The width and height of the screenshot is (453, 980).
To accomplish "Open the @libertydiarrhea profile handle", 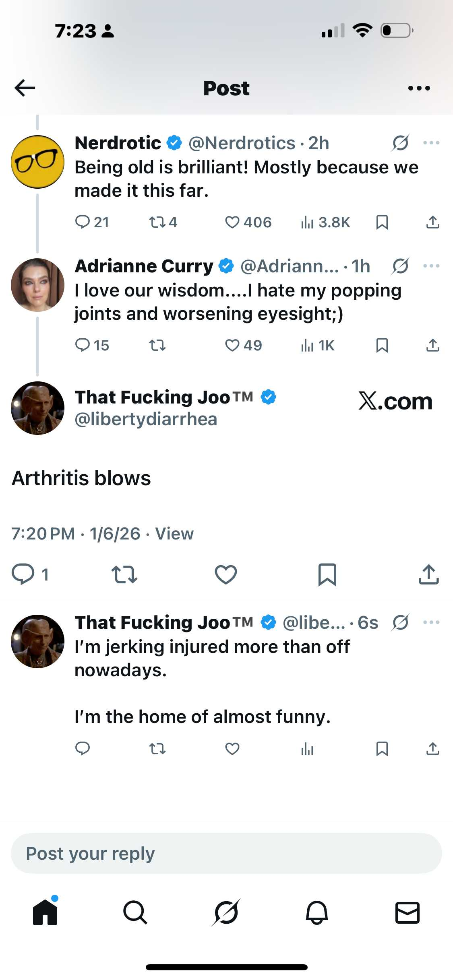I will 146,420.
